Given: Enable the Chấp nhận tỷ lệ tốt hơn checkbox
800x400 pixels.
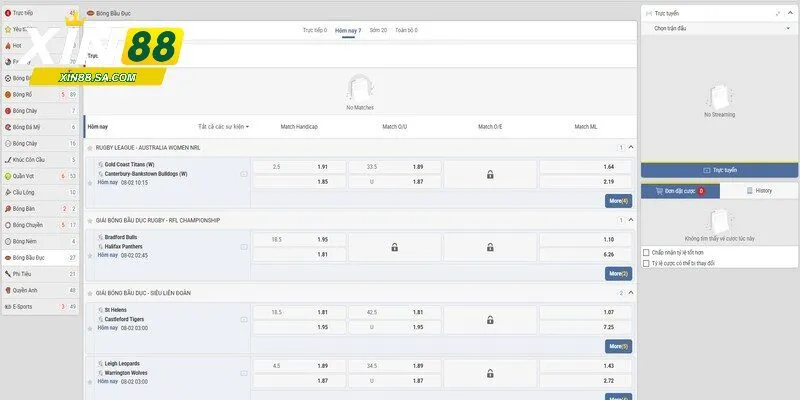Looking at the screenshot, I should coord(645,253).
